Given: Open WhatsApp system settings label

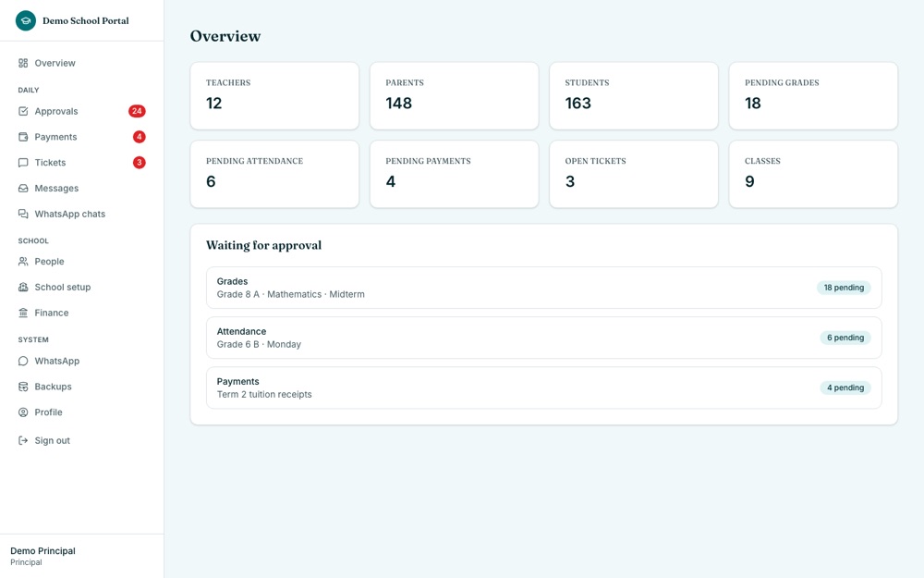Looking at the screenshot, I should coord(57,361).
